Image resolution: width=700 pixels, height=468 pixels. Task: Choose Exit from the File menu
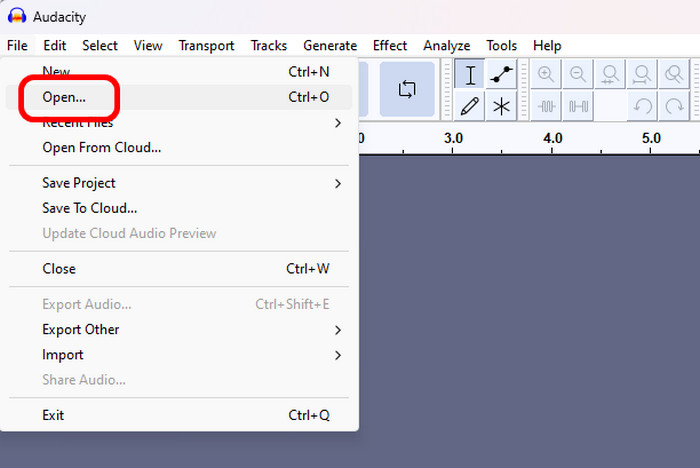tap(179, 415)
